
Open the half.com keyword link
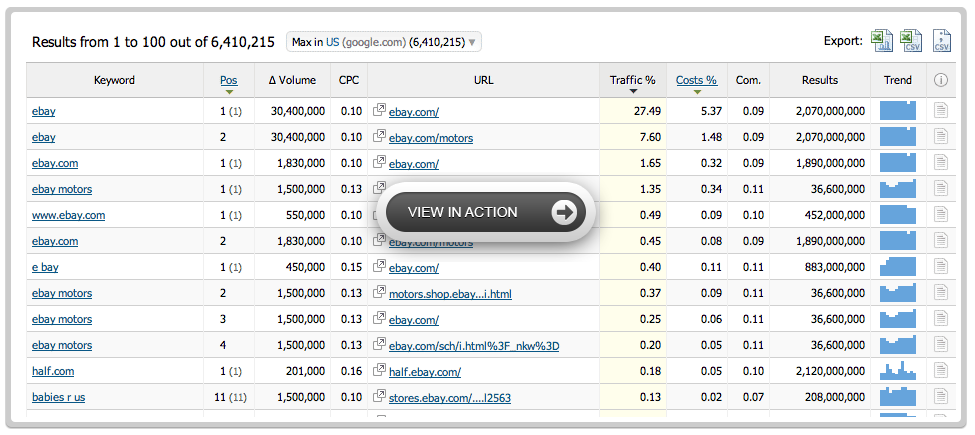click(53, 371)
